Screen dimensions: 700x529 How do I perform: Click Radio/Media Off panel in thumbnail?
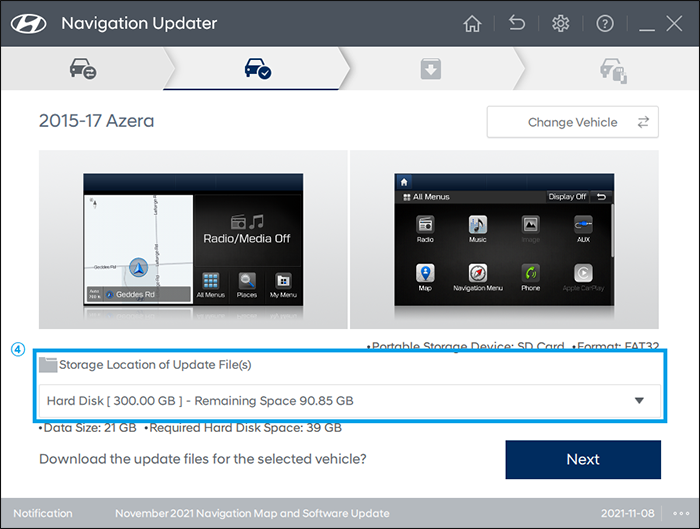click(x=247, y=230)
